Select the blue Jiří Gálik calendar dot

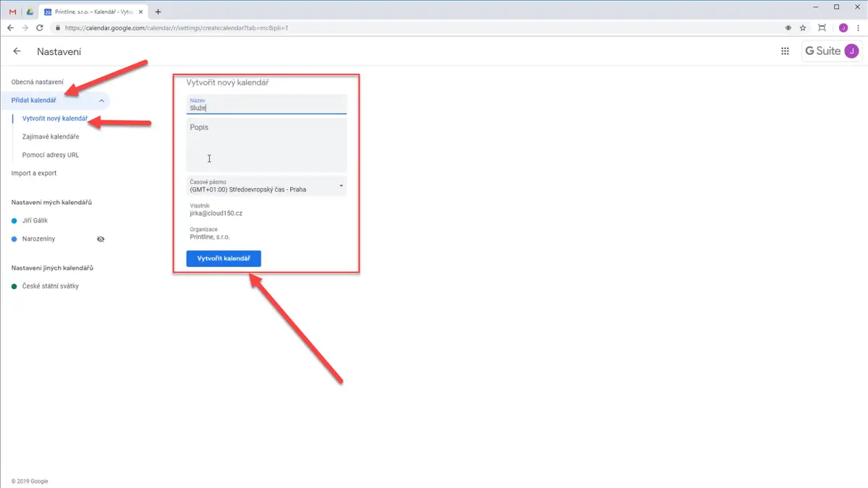tap(14, 221)
